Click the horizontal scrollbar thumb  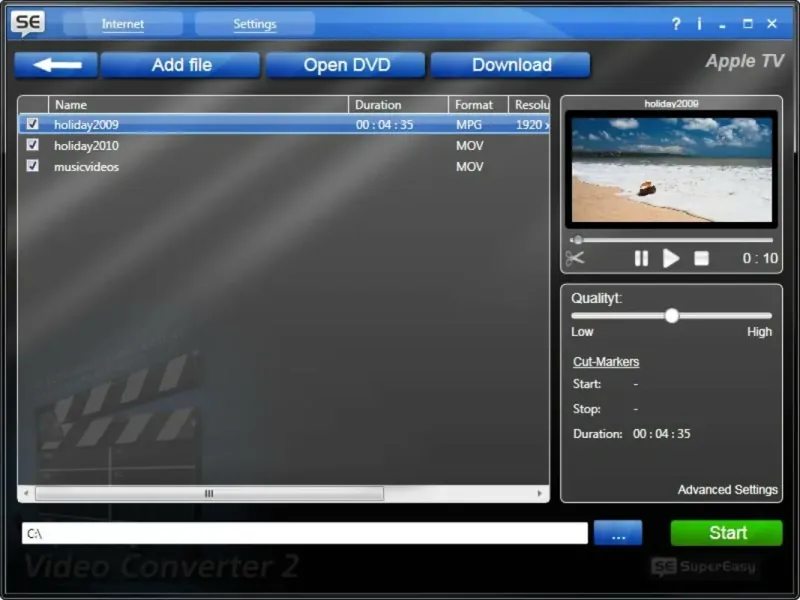tap(209, 493)
